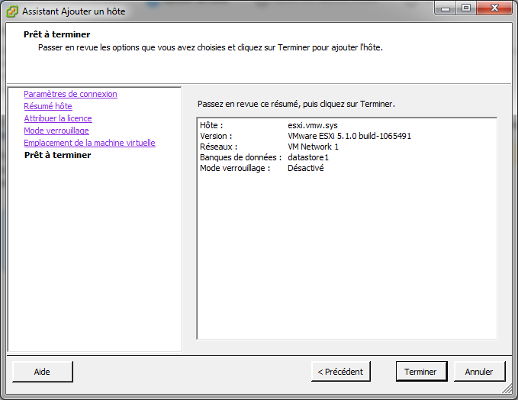Click the Banques de données : label

241,157
